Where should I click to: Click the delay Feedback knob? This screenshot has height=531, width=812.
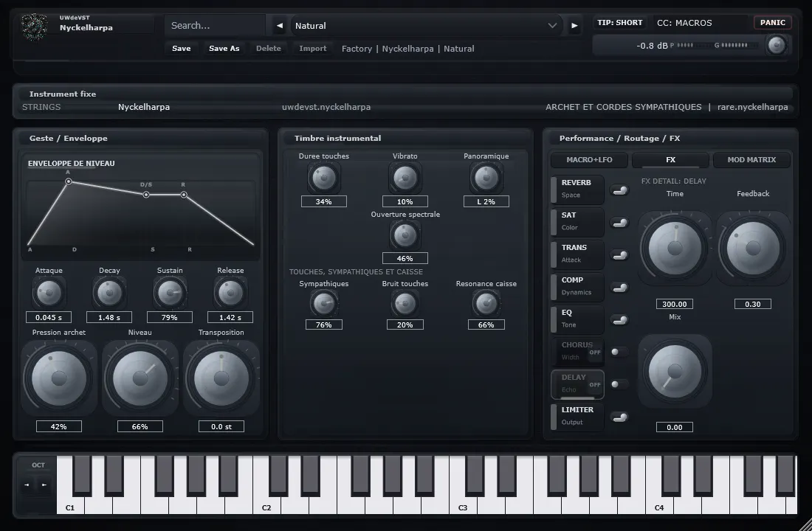(753, 248)
